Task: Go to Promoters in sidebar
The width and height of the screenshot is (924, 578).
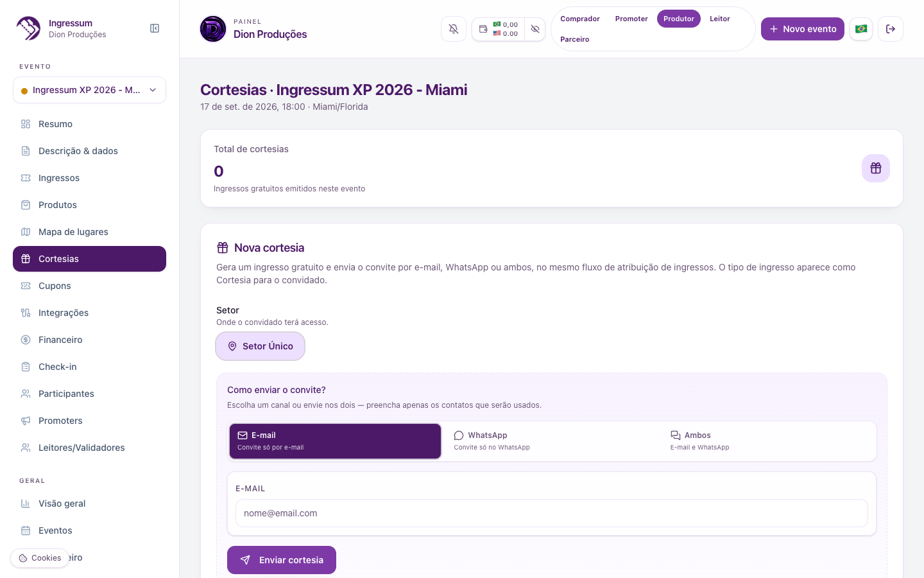Action: point(89,421)
